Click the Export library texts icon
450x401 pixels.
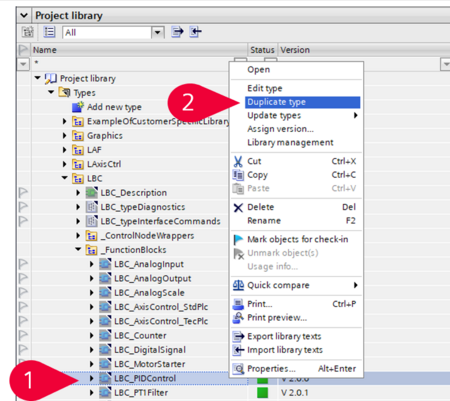(238, 337)
